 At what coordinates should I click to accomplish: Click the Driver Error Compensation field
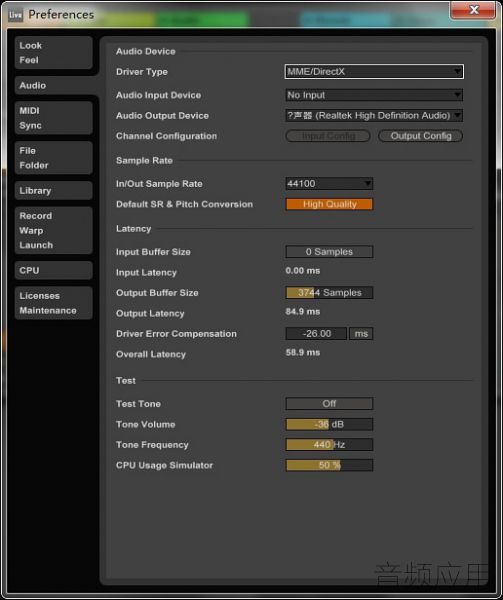[316, 334]
